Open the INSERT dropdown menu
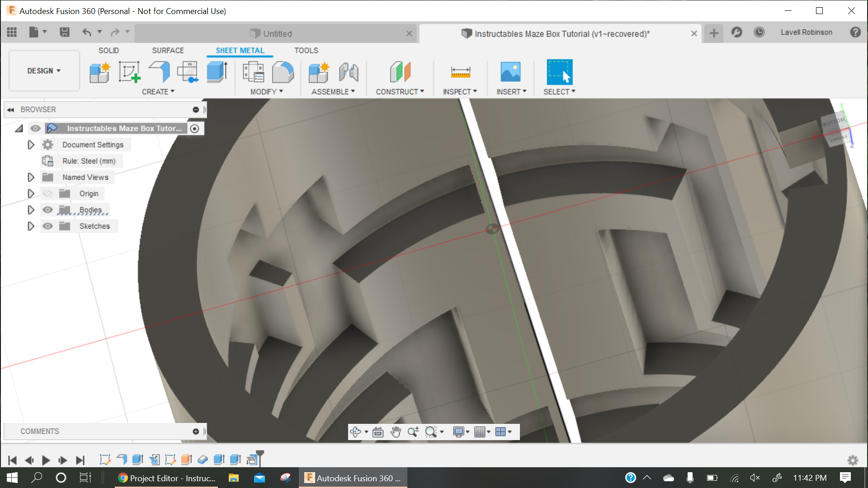Screen dimensions: 868x488 (x=512, y=92)
